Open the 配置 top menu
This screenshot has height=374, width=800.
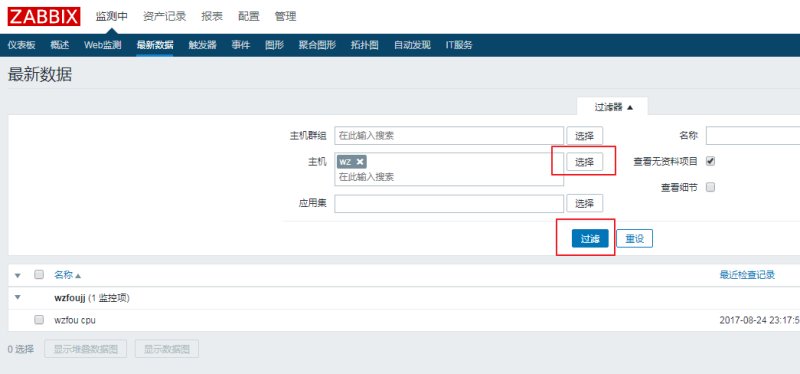pos(249,16)
